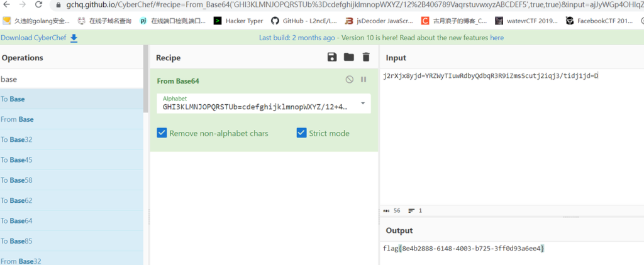Click the new features 'here' link
The width and height of the screenshot is (644, 265).
point(497,38)
